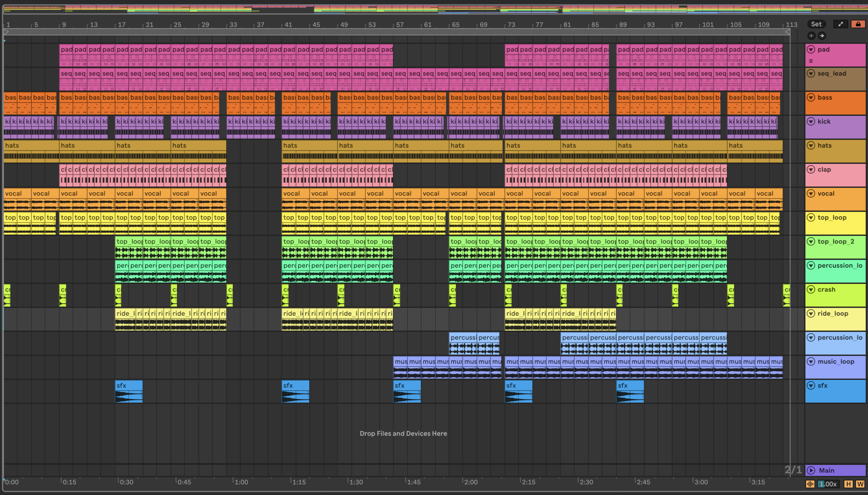Toggle the H optimize height button
Image resolution: width=868 pixels, height=495 pixels.
[x=848, y=484]
